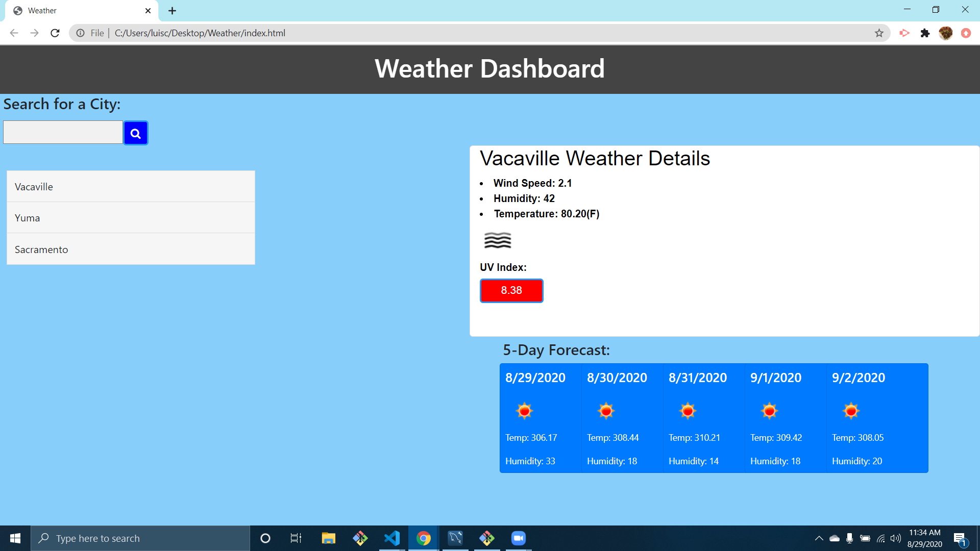Click the Weather Dashboard heading

[489, 68]
